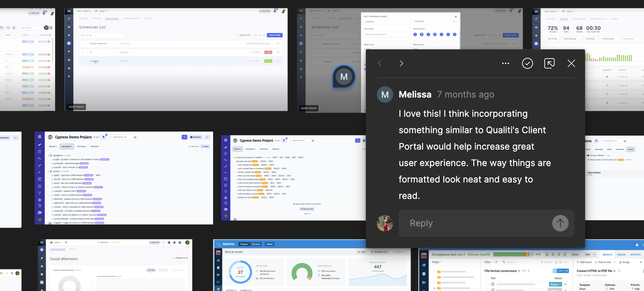This screenshot has width=644, height=291.
Task: Open the 'My work' tab in the testmo header
Action: (x=256, y=244)
